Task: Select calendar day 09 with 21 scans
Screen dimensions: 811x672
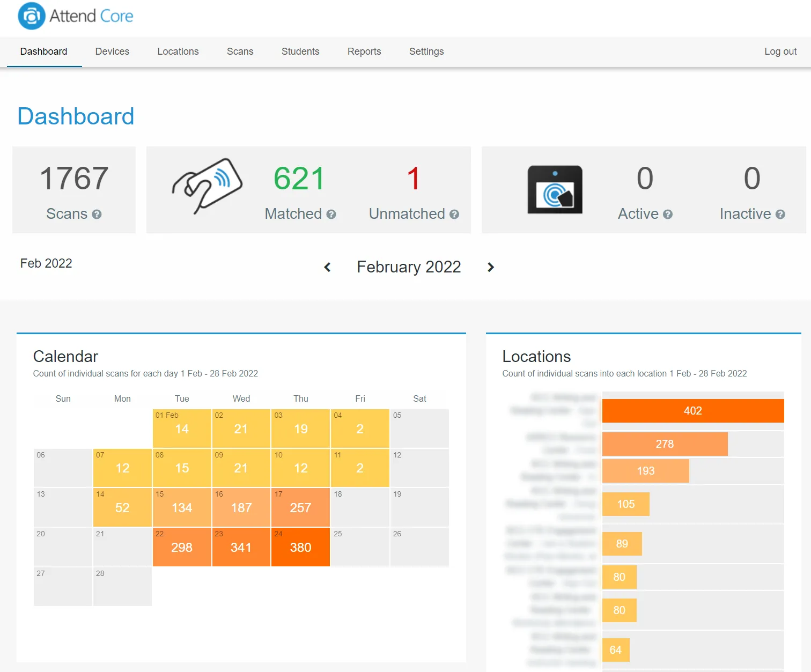Action: point(241,468)
